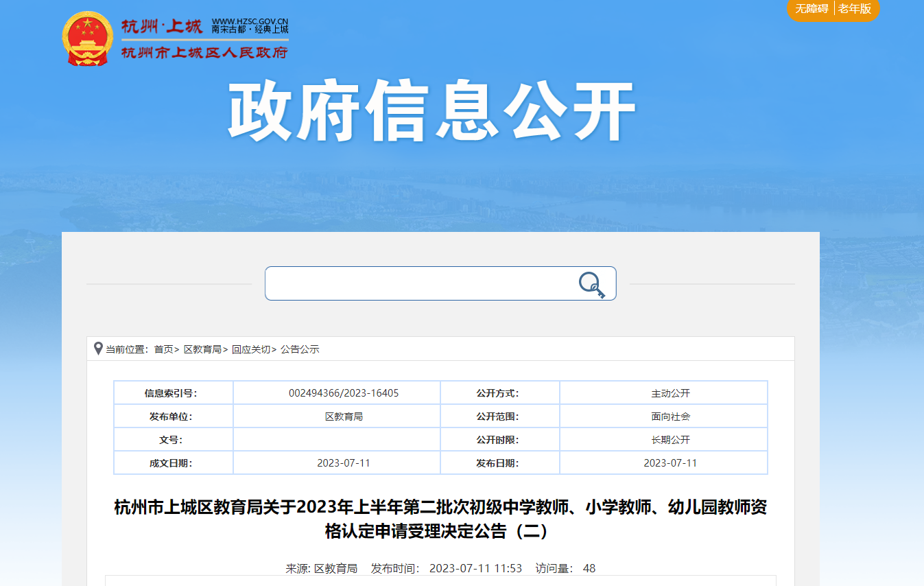This screenshot has width=924, height=586.
Task: Click the magnifier search icon
Action: (x=591, y=284)
